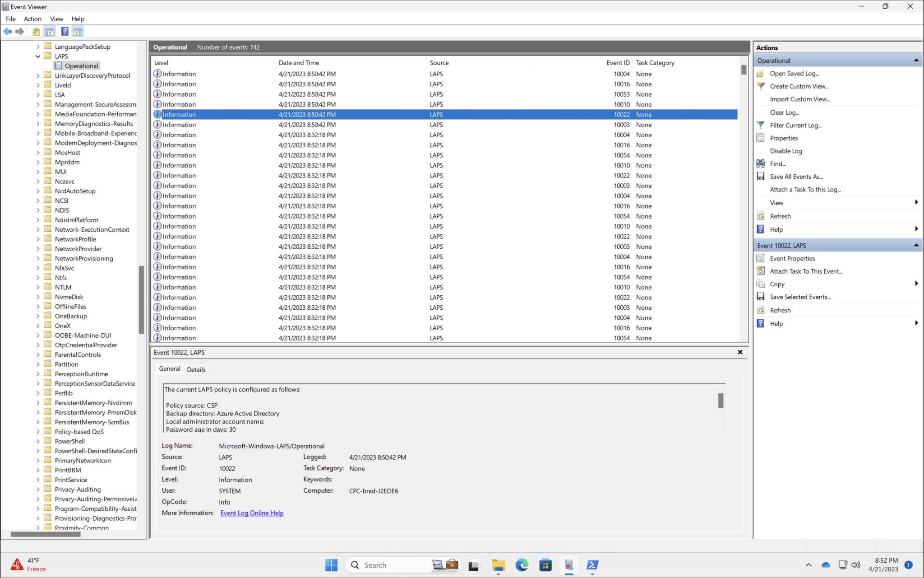Click the Save All Events As disk icon

pyautogui.click(x=761, y=177)
